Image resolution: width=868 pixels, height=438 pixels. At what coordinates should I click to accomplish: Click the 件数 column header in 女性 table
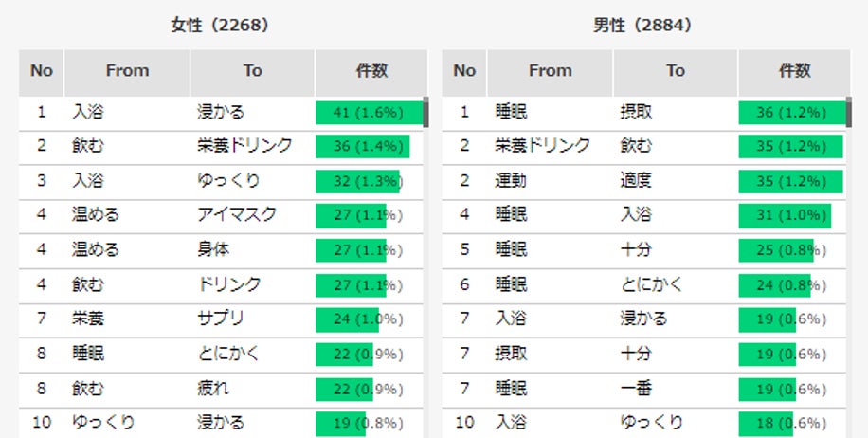coord(372,71)
